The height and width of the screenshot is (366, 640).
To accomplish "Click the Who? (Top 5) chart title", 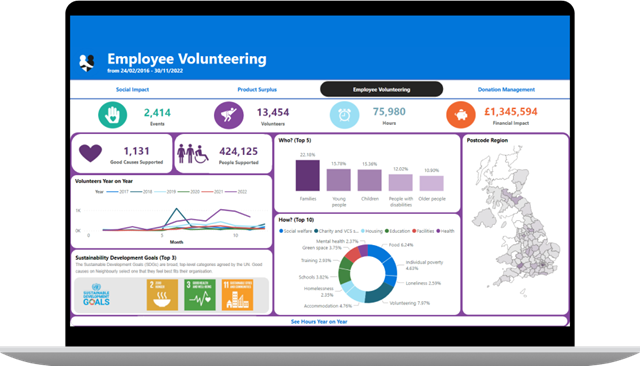I will 295,140.
